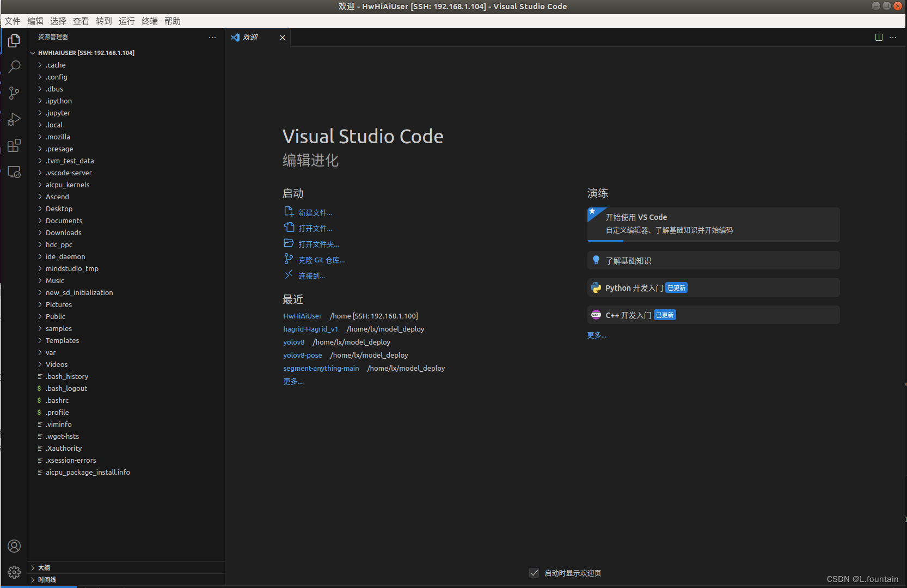Click the Python logo icon
This screenshot has height=588, width=907.
click(x=596, y=287)
